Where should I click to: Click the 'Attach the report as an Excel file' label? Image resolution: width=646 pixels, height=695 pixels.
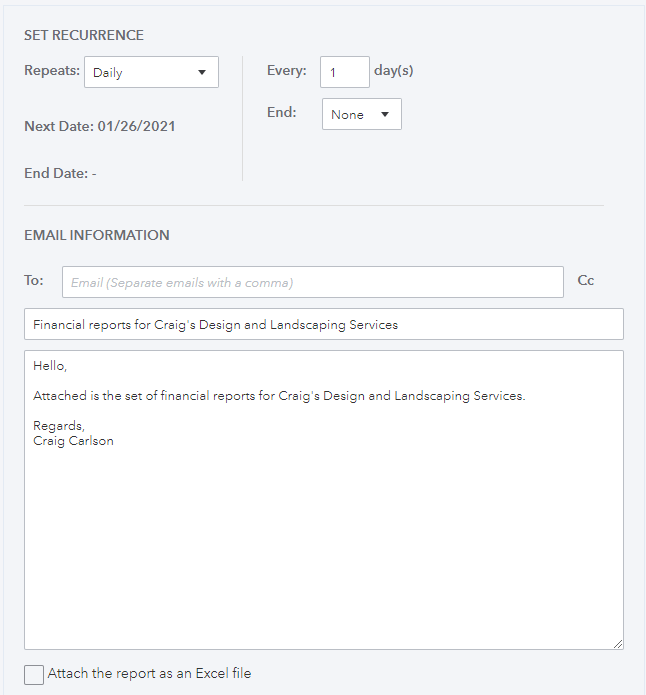click(149, 673)
